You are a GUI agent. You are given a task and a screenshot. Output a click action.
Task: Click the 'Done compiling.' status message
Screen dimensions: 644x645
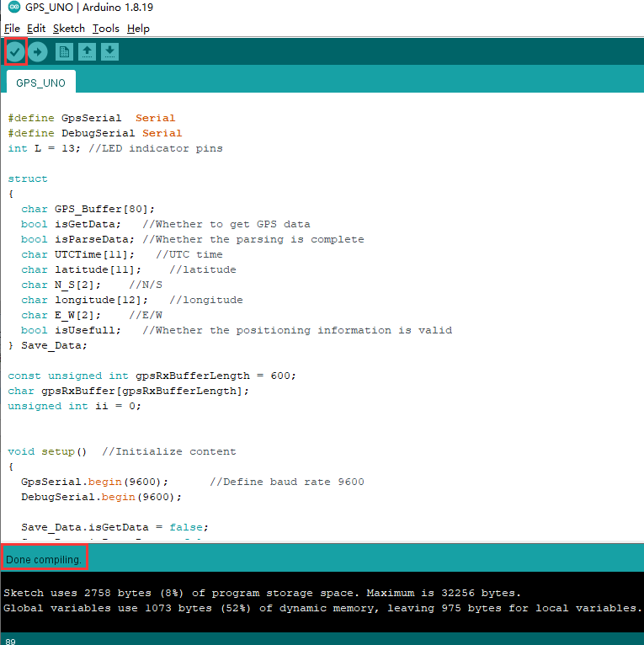tap(44, 559)
